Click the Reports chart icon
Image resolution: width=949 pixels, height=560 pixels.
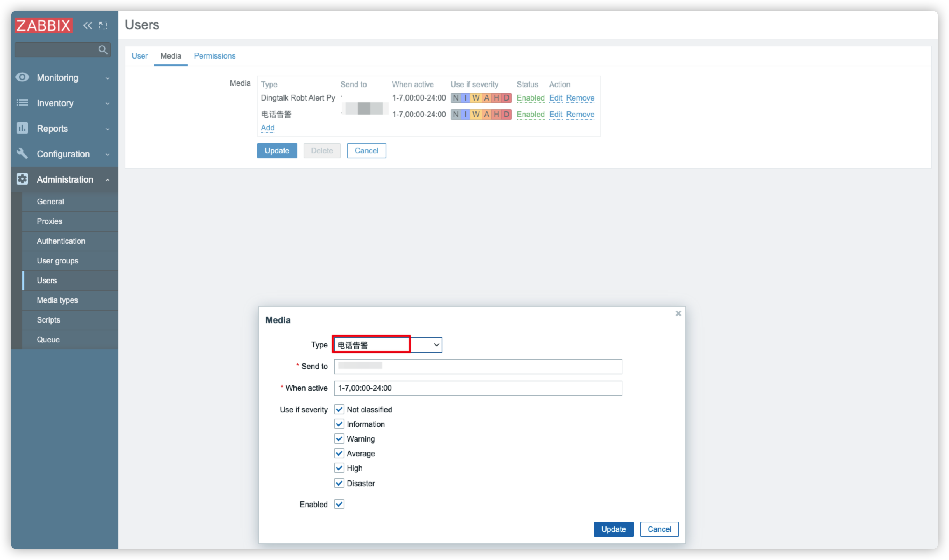[x=22, y=128]
